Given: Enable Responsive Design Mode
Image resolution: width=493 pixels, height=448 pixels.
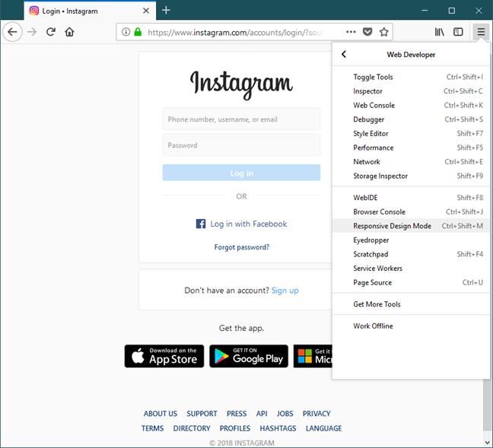Looking at the screenshot, I should pos(411,226).
